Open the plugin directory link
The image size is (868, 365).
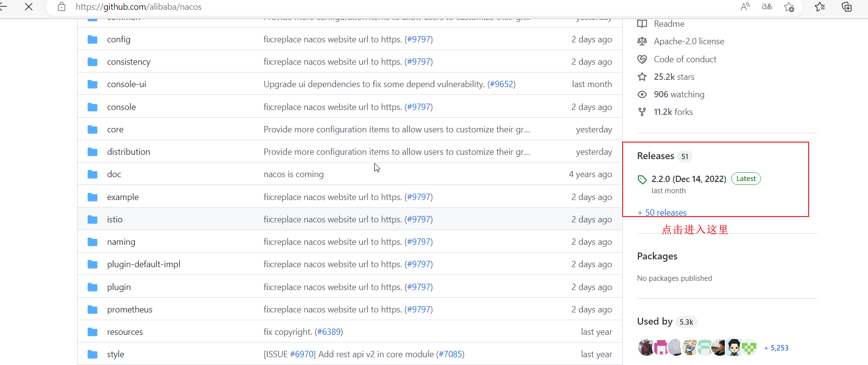click(x=119, y=287)
